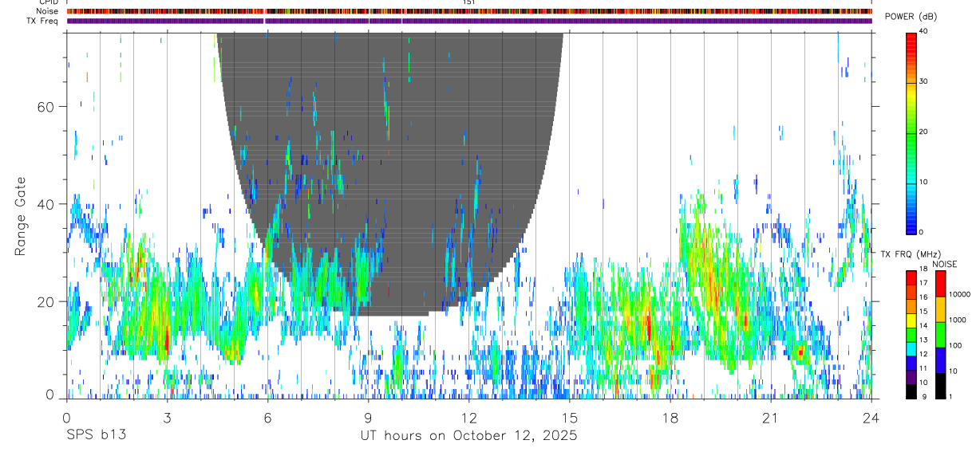
Task: Click the 17 label in TX FRQ legend
Action: click(x=923, y=283)
